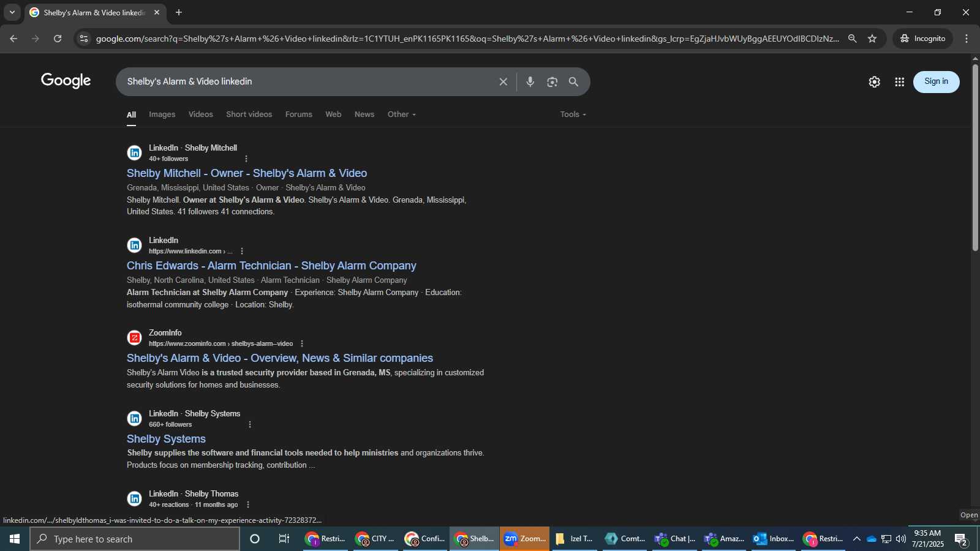Open Shelby Mitchell - Owner LinkedIn result
Screen dimensions: 980x551
tap(247, 173)
